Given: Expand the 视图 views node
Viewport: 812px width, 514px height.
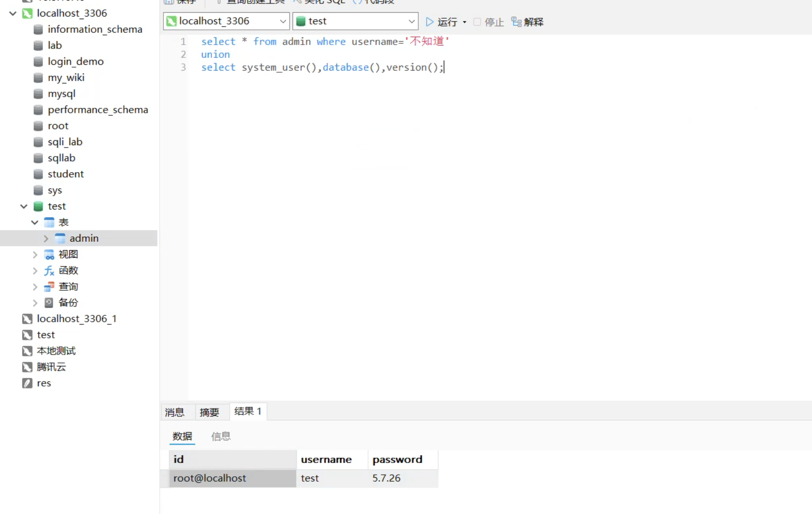Looking at the screenshot, I should pos(35,255).
